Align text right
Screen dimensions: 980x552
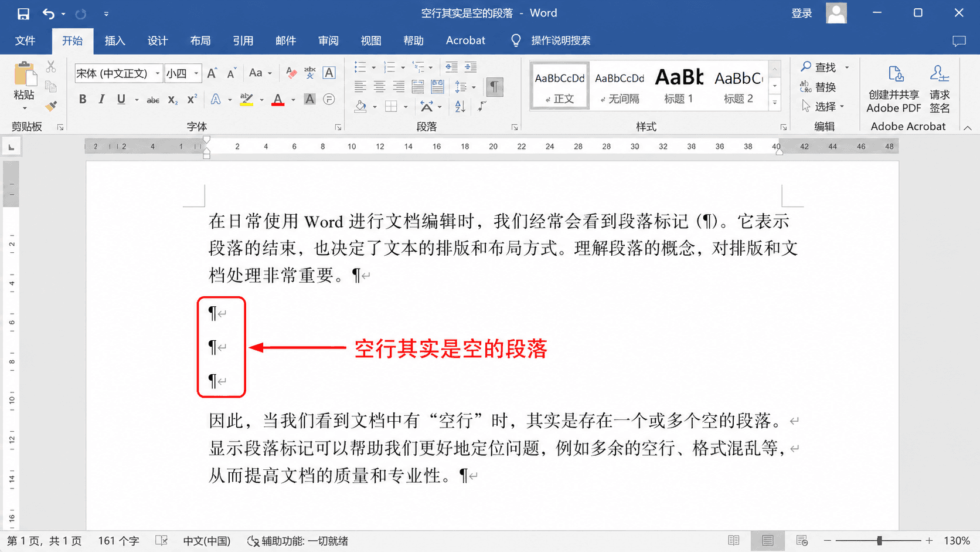tap(399, 87)
